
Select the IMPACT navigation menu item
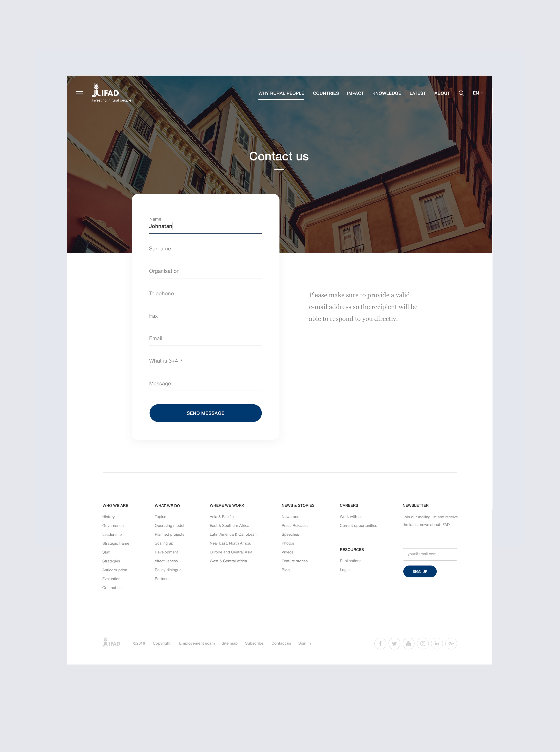coord(354,93)
